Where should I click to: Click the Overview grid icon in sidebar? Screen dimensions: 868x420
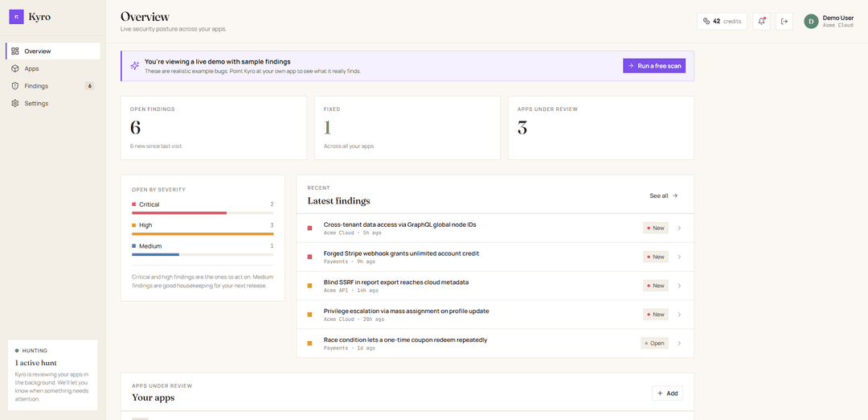(x=15, y=51)
